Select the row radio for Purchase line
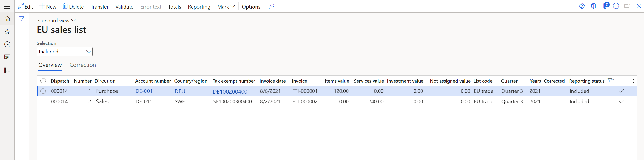The height and width of the screenshot is (160, 644). click(x=43, y=91)
